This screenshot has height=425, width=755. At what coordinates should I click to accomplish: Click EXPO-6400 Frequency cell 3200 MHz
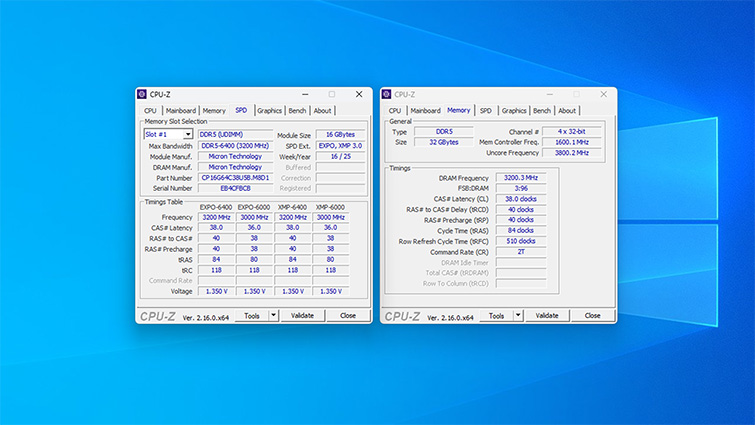click(x=216, y=218)
